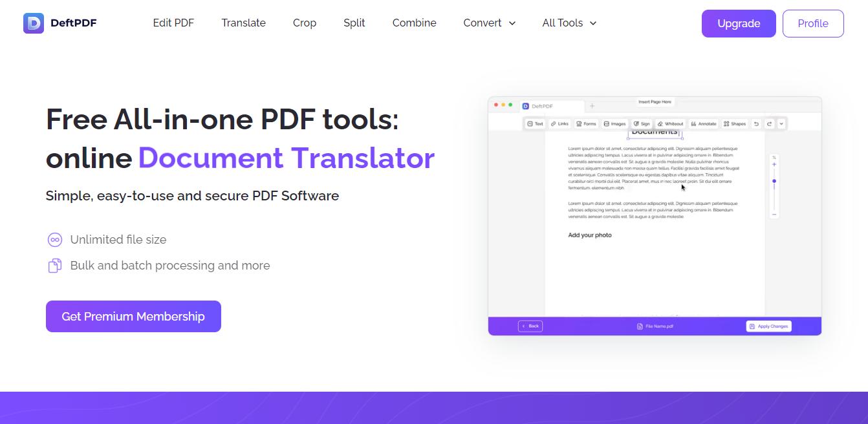The image size is (868, 424).
Task: Open the Forms tool
Action: click(586, 123)
